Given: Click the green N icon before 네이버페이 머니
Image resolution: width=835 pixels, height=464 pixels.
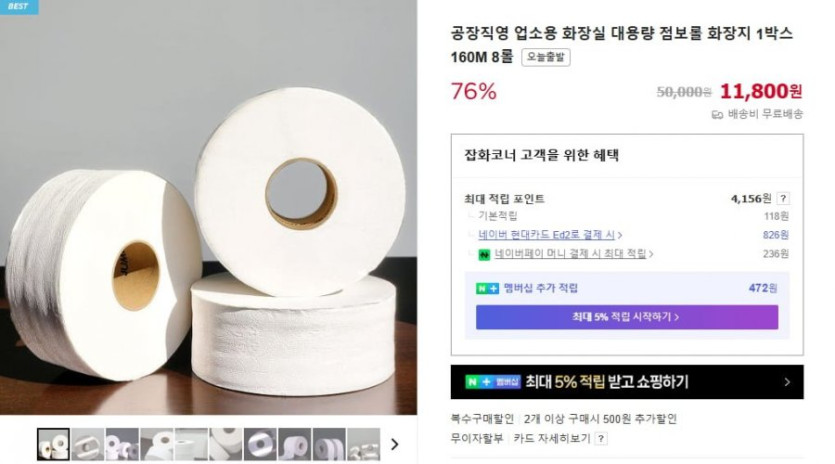Looking at the screenshot, I should [483, 254].
